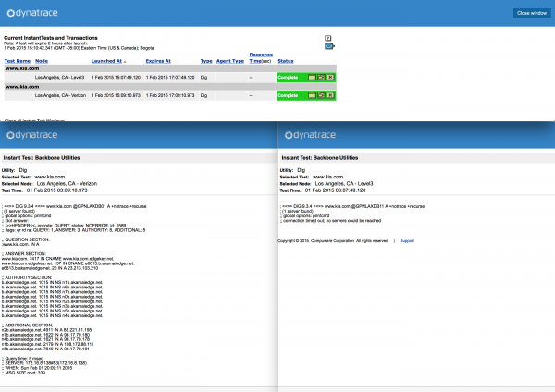Image resolution: width=555 pixels, height=392 pixels.
Task: View results window icon in Verizon row
Action: (312, 95)
